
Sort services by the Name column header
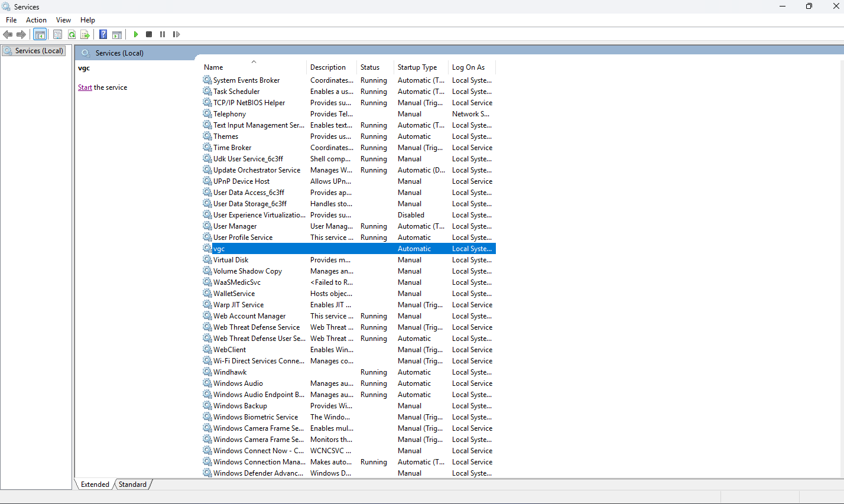pos(253,67)
